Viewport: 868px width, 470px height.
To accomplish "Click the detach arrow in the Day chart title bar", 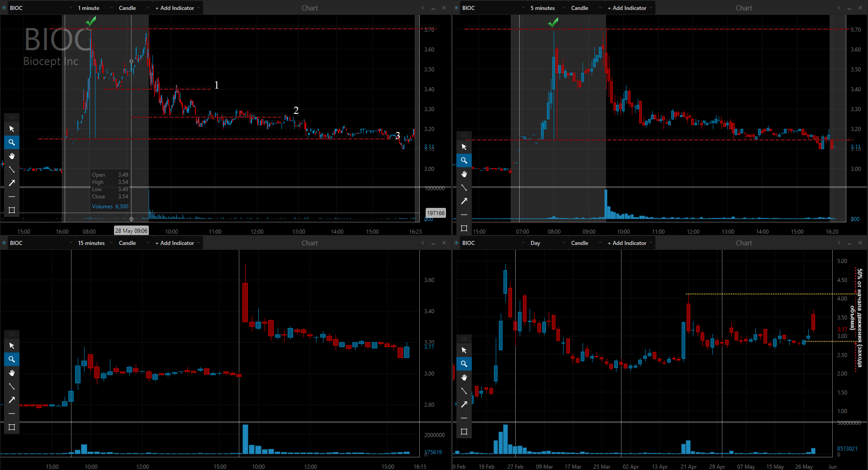I will click(x=839, y=243).
